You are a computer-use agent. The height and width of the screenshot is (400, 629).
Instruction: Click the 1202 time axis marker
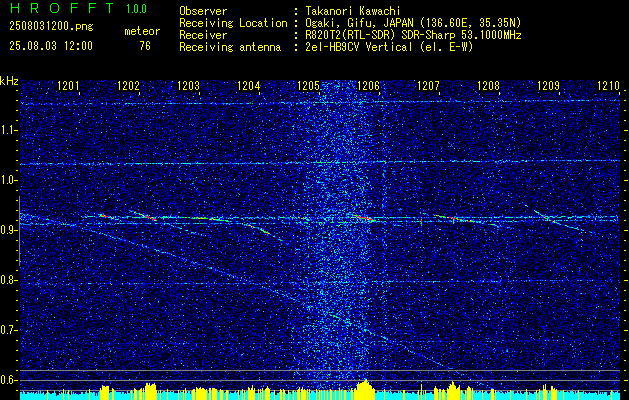[128, 85]
